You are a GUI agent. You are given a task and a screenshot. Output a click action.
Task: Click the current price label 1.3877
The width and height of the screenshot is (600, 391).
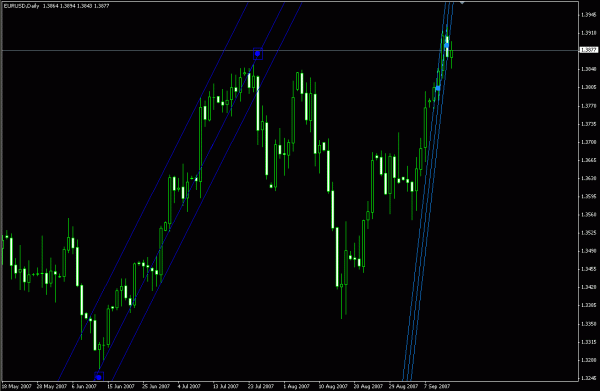click(589, 50)
